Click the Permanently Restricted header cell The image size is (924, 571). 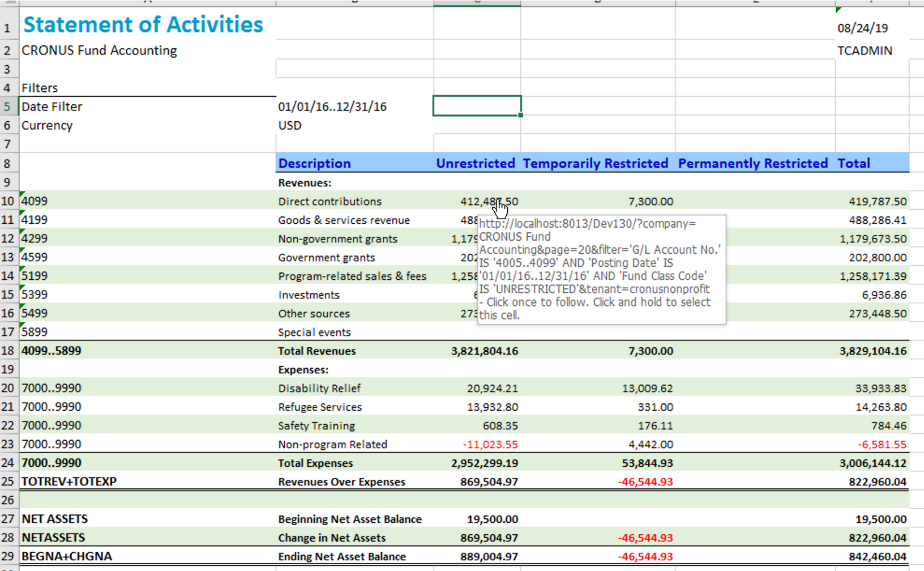753,163
